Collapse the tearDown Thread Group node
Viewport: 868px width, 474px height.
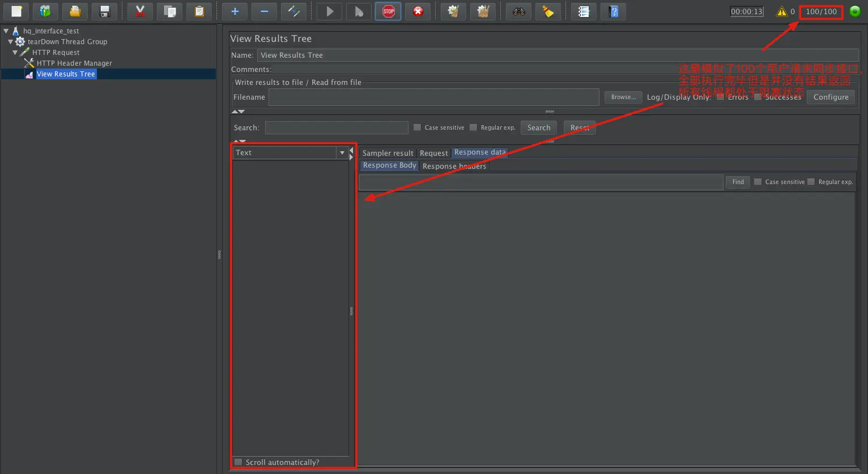point(11,42)
